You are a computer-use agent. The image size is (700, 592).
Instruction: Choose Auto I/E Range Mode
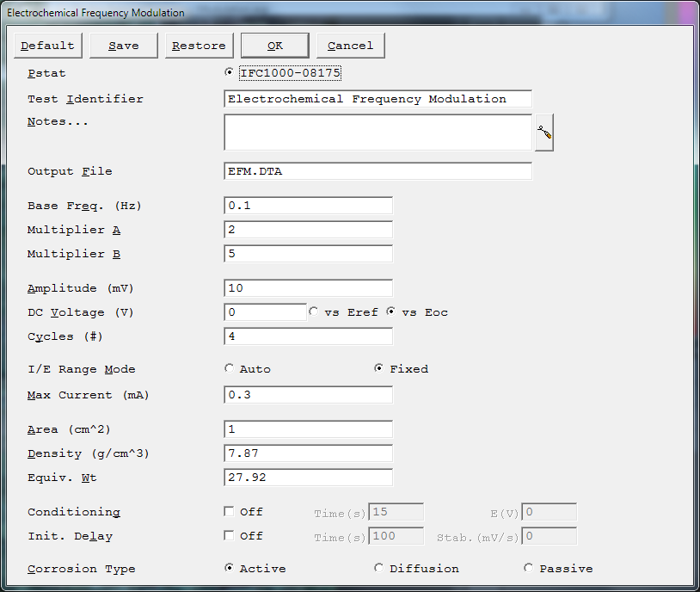(229, 368)
